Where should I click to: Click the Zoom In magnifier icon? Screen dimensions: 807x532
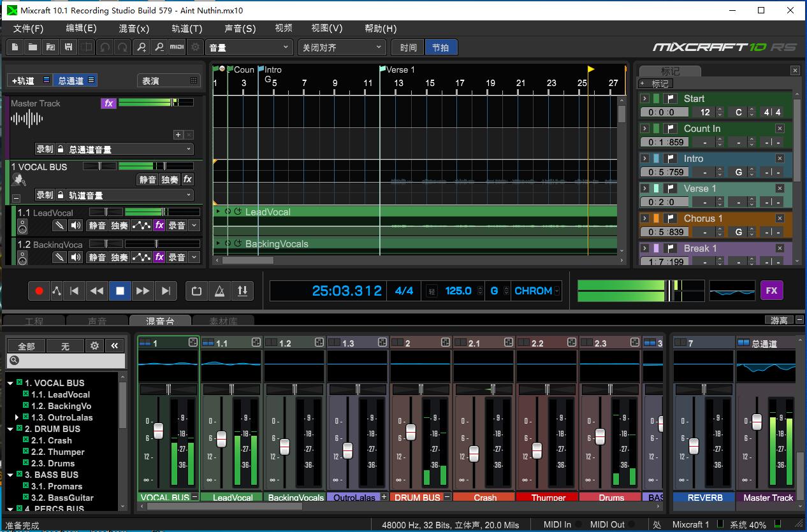[141, 47]
